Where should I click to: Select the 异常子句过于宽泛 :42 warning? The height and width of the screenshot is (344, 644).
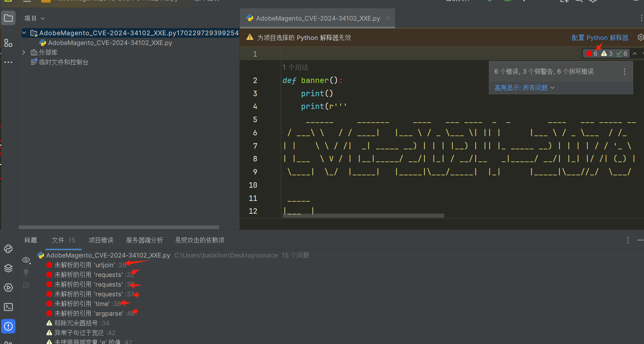point(81,333)
